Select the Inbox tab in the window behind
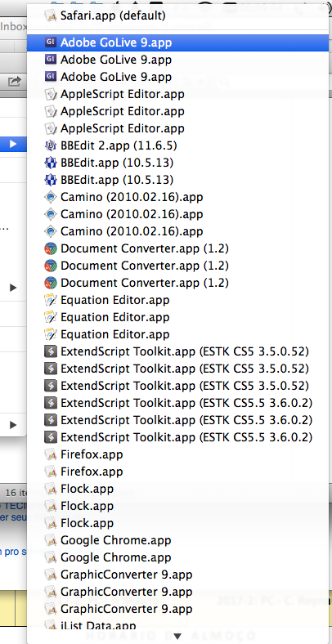The height and width of the screenshot is (644, 332). (14, 27)
